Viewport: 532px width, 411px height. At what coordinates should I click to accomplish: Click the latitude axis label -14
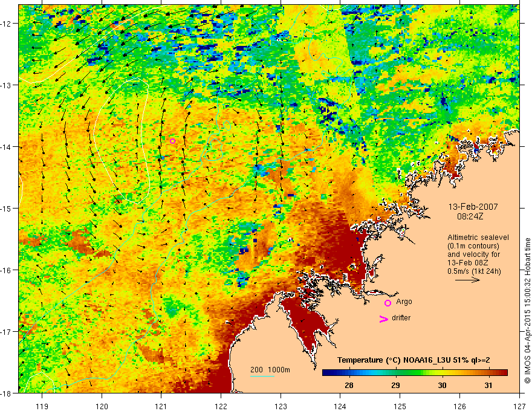coord(6,147)
